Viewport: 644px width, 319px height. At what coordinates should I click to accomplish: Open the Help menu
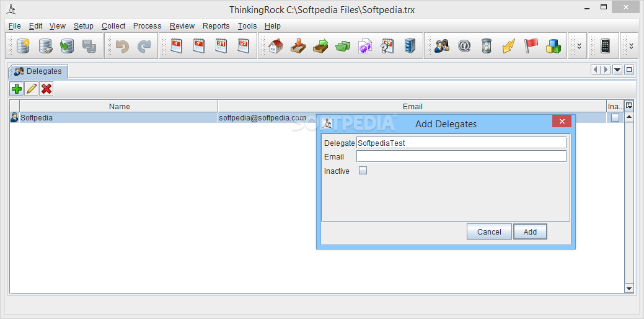tap(272, 26)
